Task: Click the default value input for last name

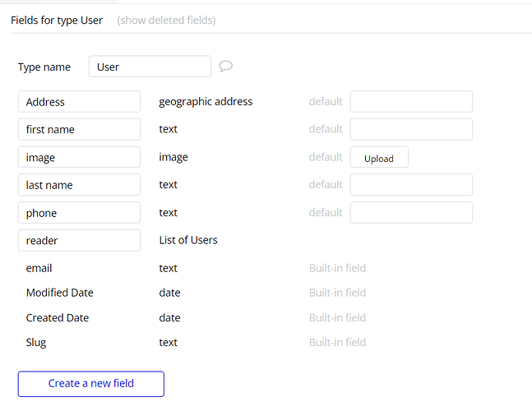Action: tap(411, 185)
